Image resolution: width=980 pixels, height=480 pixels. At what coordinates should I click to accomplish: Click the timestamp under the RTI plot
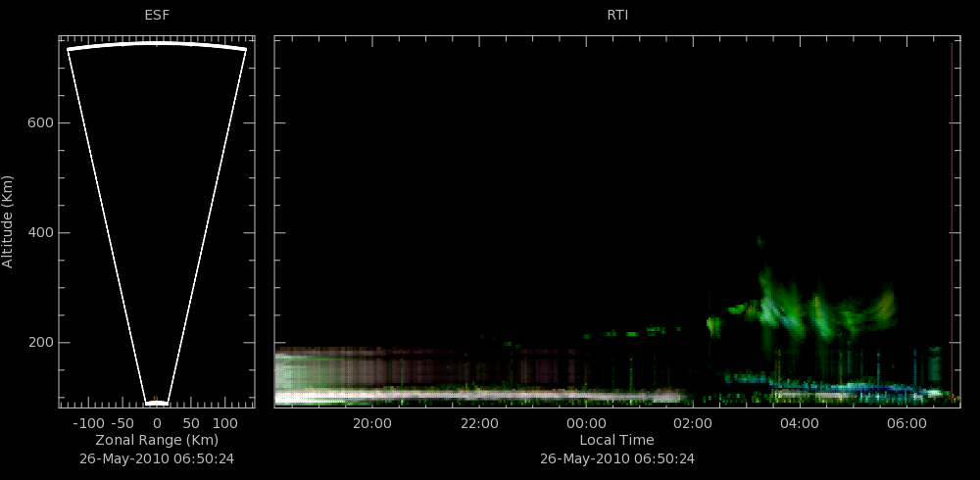point(616,458)
